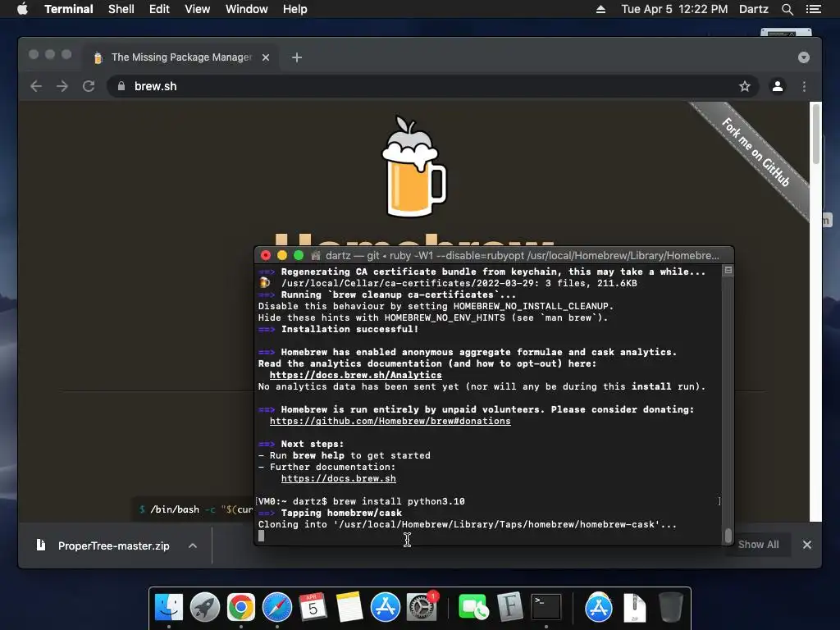Screen dimensions: 840x630
Task: Open Terminal from the Dock
Action: click(546, 608)
